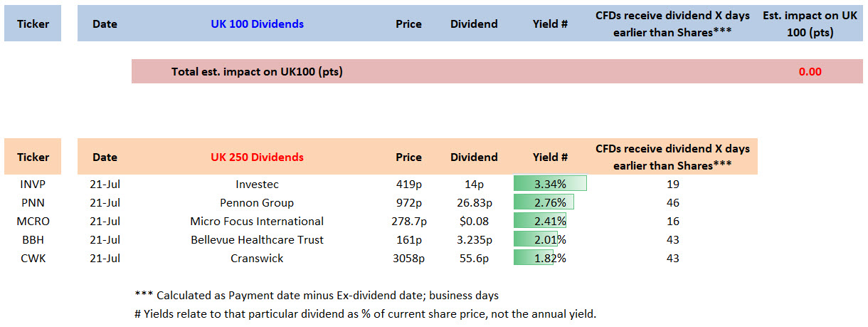Image resolution: width=868 pixels, height=327 pixels.
Task: Select the Cranswick company name cell
Action: coord(257,258)
